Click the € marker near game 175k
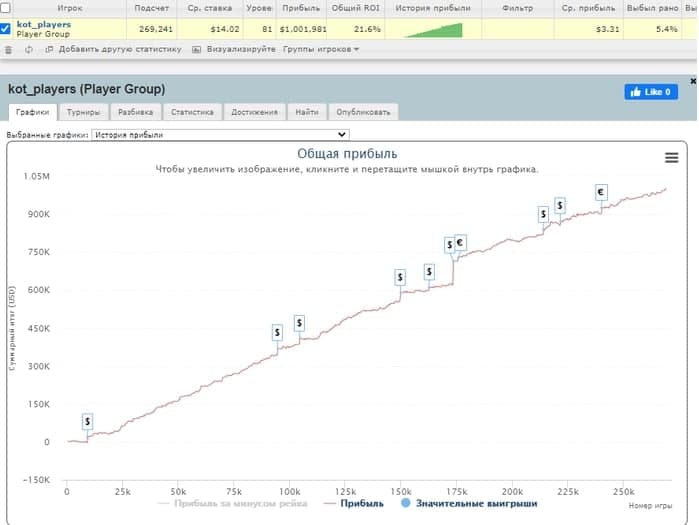Viewport: 699px width, 525px height. click(x=460, y=242)
